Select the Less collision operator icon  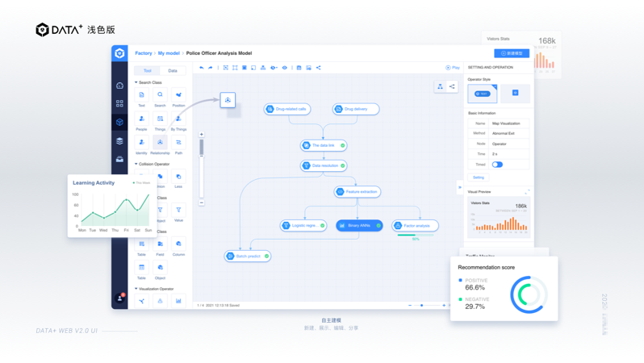pos(178,177)
